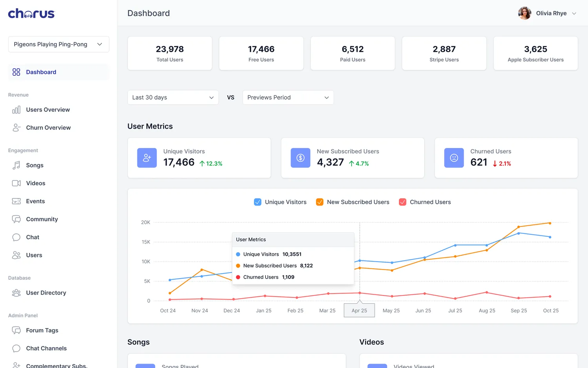Click the User Directory group icon
Image resolution: width=588 pixels, height=368 pixels.
16,293
